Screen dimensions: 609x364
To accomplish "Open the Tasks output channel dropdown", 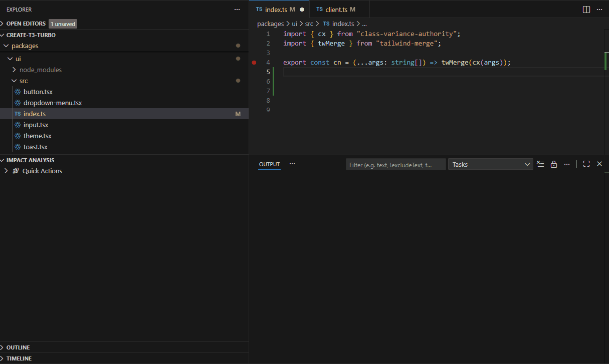I will 490,164.
